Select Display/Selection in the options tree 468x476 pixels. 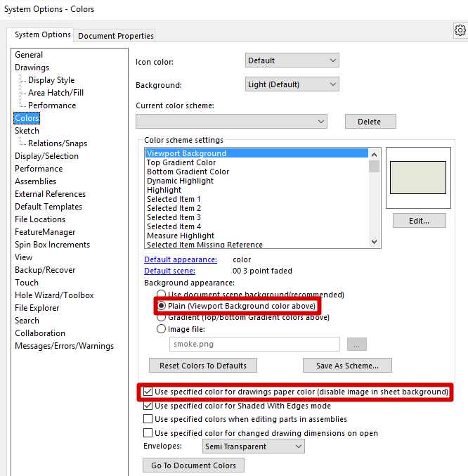(x=46, y=156)
